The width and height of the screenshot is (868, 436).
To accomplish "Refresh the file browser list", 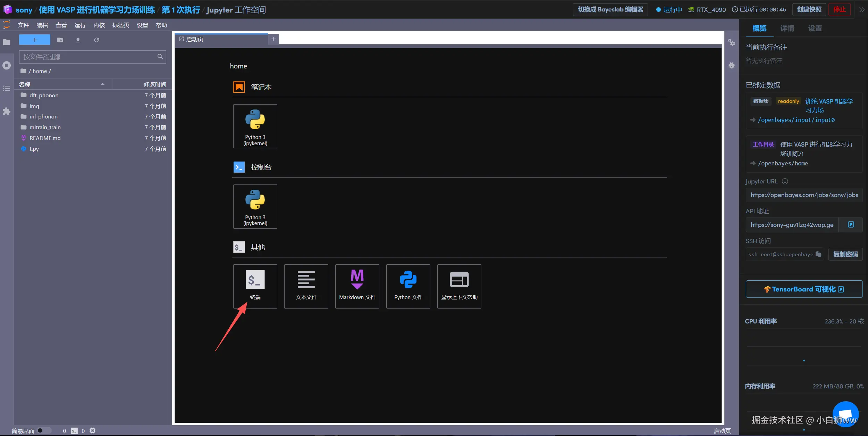I will pyautogui.click(x=96, y=40).
